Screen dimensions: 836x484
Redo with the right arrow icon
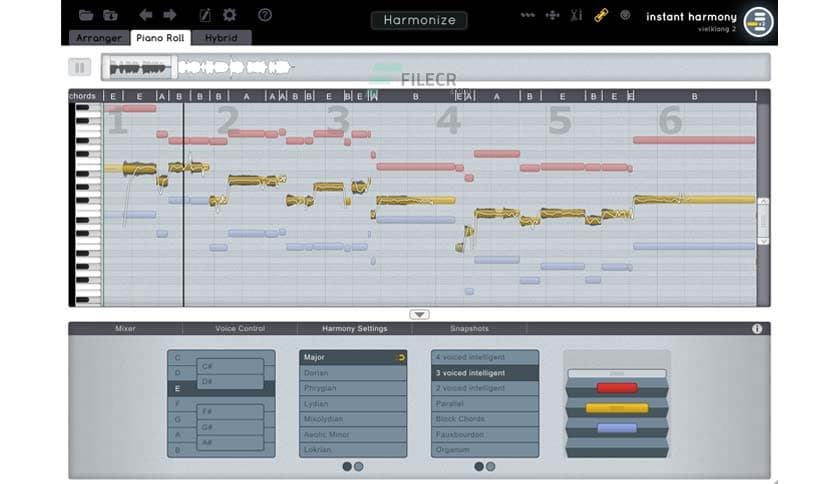170,15
